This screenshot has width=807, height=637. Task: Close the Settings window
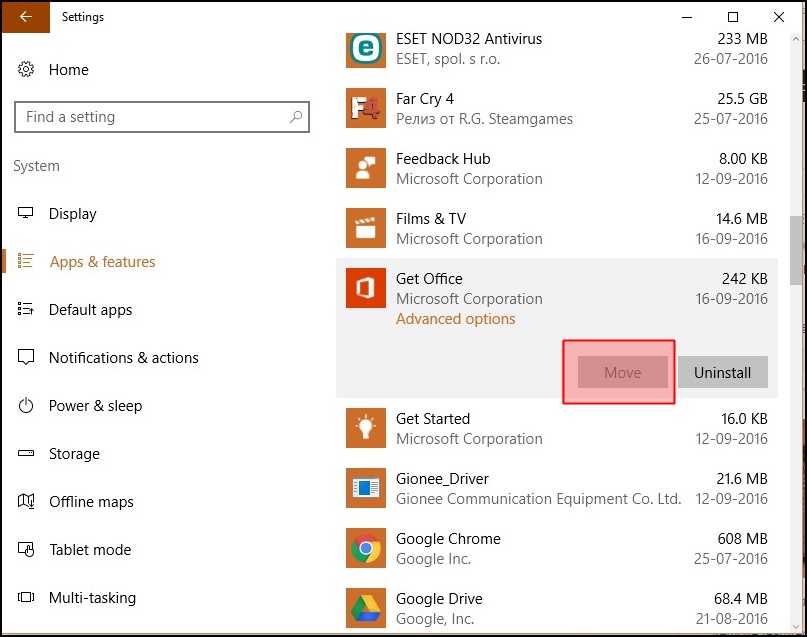tap(779, 17)
